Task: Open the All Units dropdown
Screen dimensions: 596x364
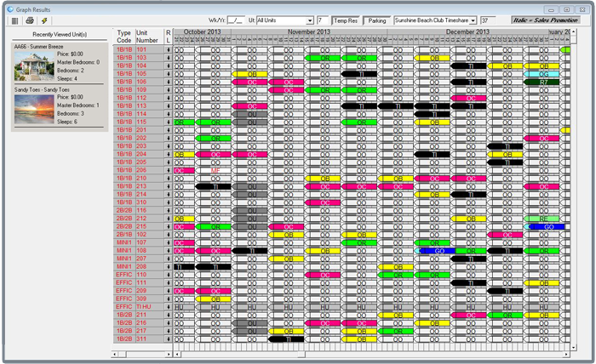Action: click(284, 20)
